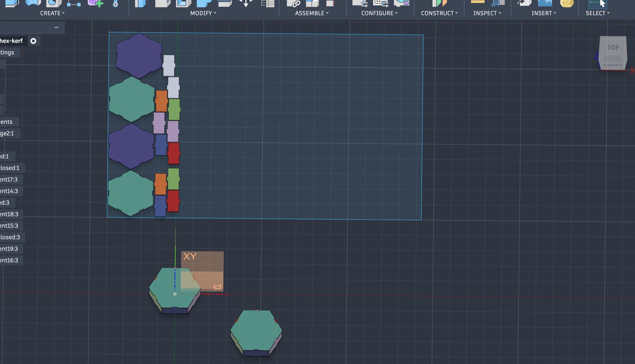Click the CONFIGURE table-with-sliders icon
Image resolution: width=635 pixels, height=364 pixels.
coord(381,3)
